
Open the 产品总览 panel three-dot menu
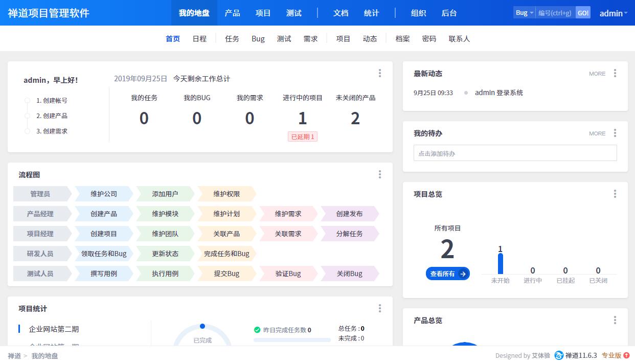tap(615, 320)
